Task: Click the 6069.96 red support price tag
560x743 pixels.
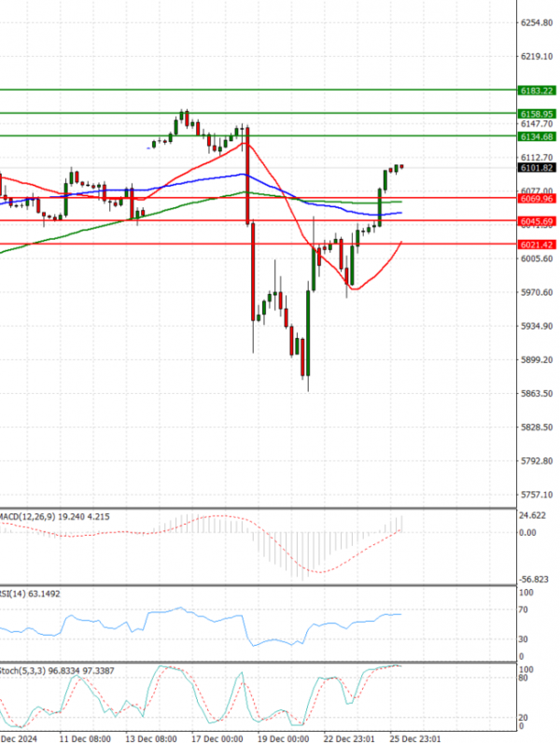Action: coord(536,199)
